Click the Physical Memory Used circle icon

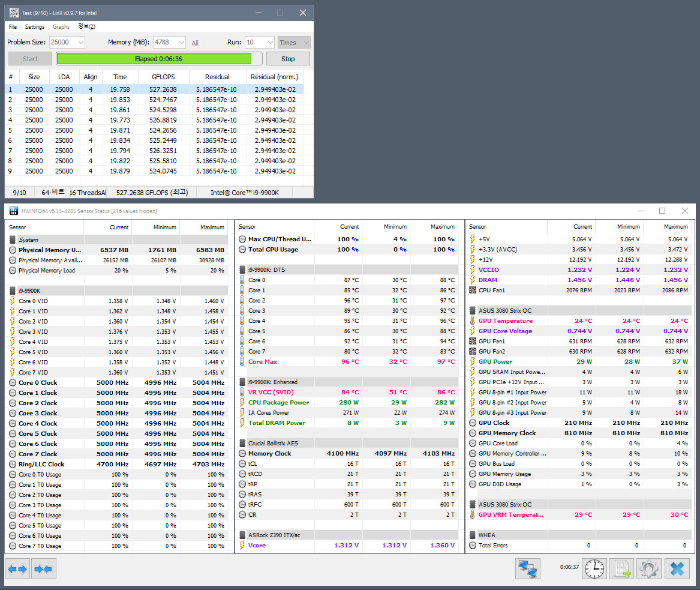(x=13, y=250)
